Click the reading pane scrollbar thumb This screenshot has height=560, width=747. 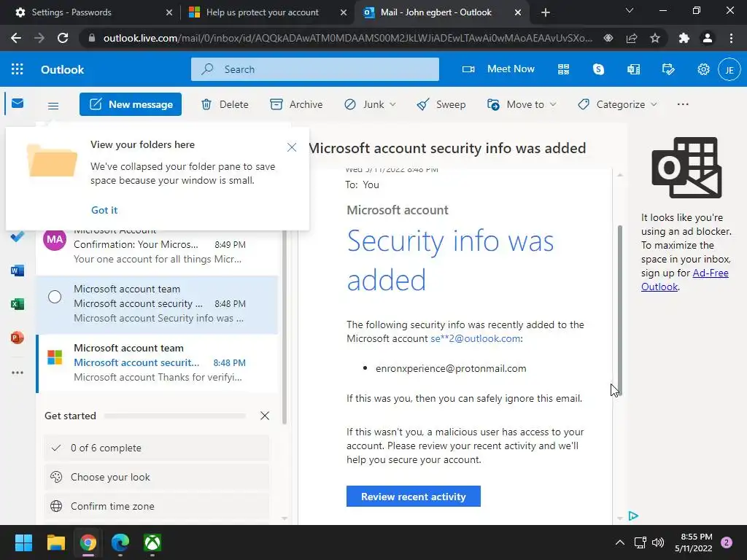(620, 309)
